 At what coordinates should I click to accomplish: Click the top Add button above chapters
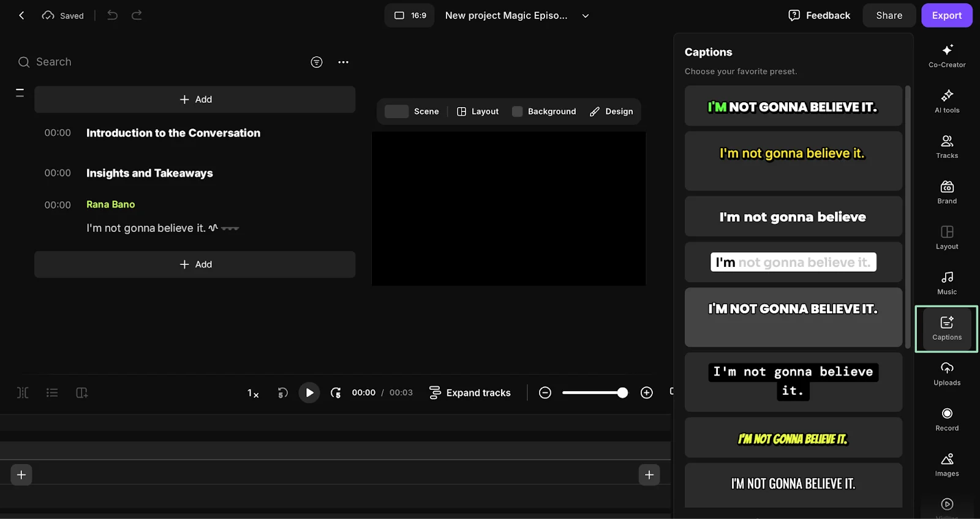click(195, 99)
